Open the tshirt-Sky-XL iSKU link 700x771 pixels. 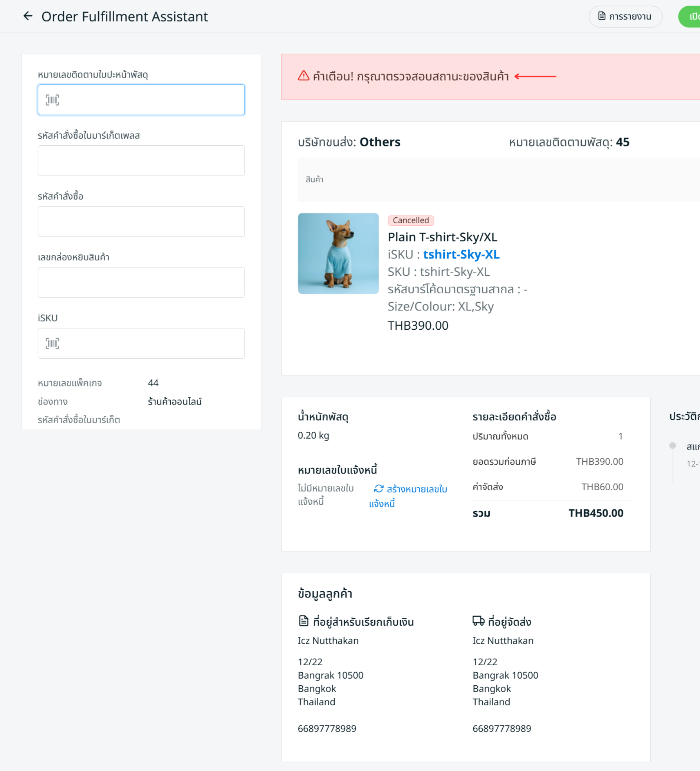[x=461, y=254]
